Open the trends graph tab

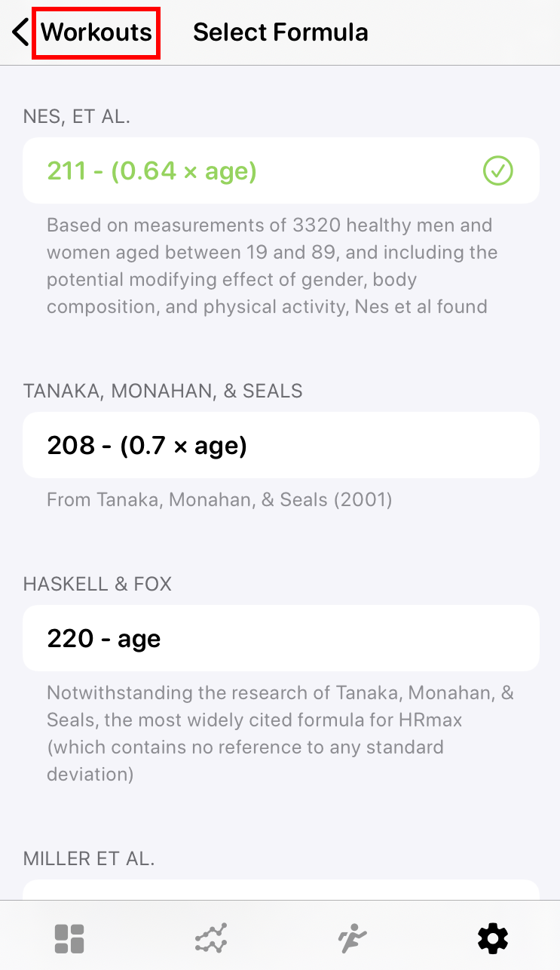(x=210, y=939)
